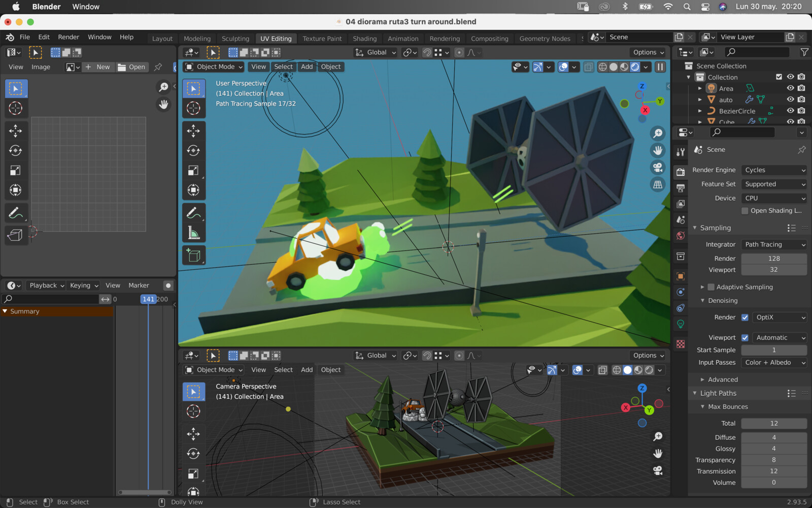
Task: Open the Object Constraints properties tab
Action: [x=681, y=308]
